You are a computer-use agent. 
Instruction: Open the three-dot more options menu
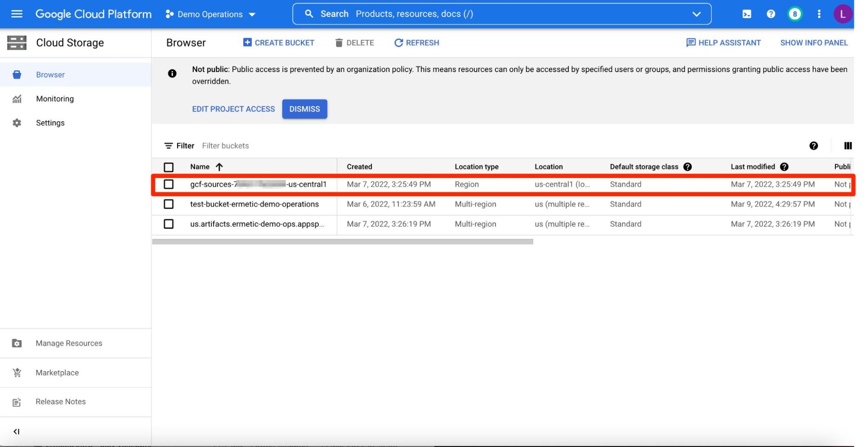click(819, 14)
